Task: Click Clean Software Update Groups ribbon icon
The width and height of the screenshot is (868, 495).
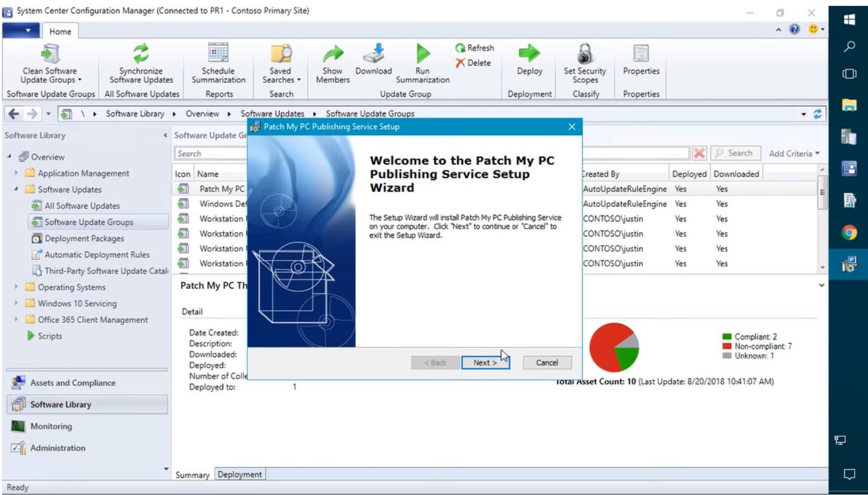Action: 51,54
